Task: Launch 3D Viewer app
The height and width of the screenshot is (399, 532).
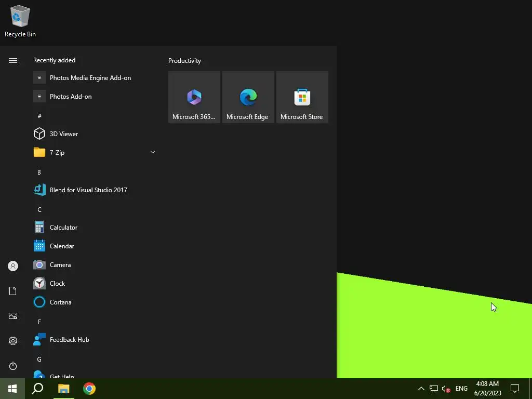Action: [94, 134]
